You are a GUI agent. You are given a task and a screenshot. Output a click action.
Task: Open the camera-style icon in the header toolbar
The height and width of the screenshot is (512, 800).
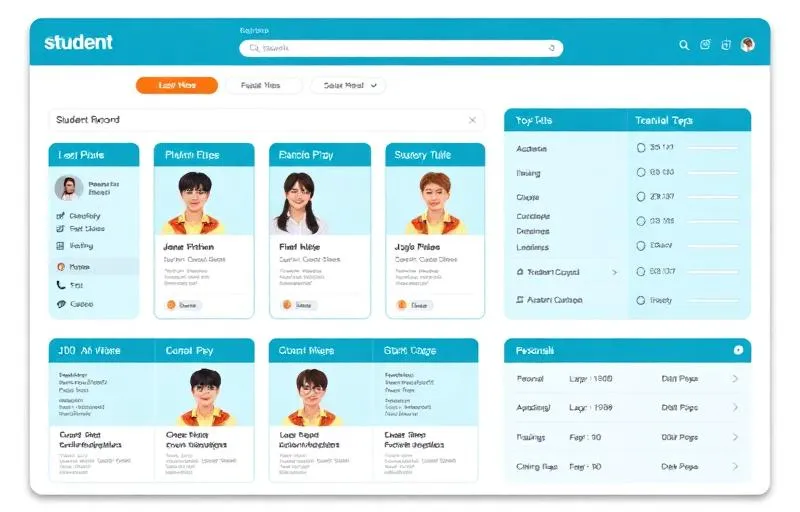[x=705, y=45]
